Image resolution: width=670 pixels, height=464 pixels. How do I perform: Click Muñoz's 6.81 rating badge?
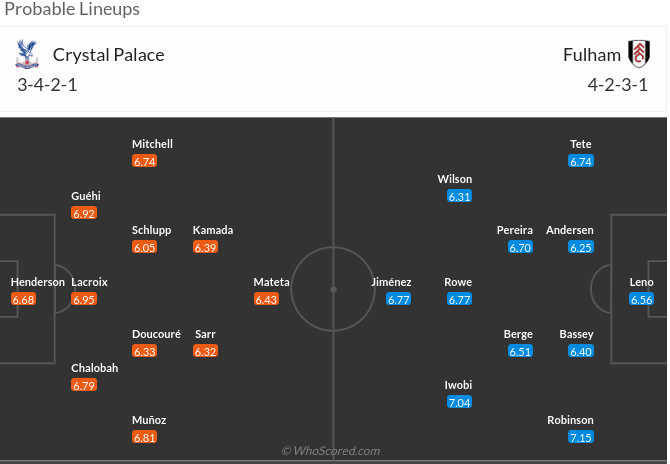point(145,438)
